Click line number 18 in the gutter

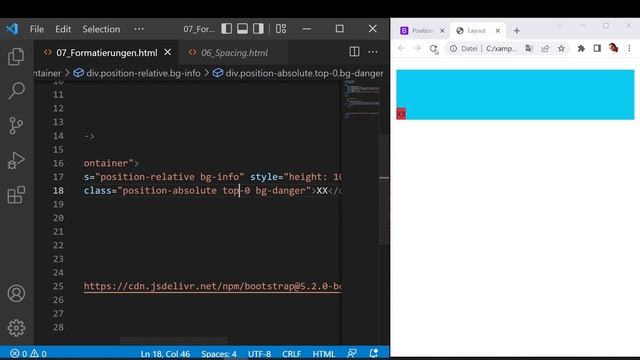[x=58, y=191]
